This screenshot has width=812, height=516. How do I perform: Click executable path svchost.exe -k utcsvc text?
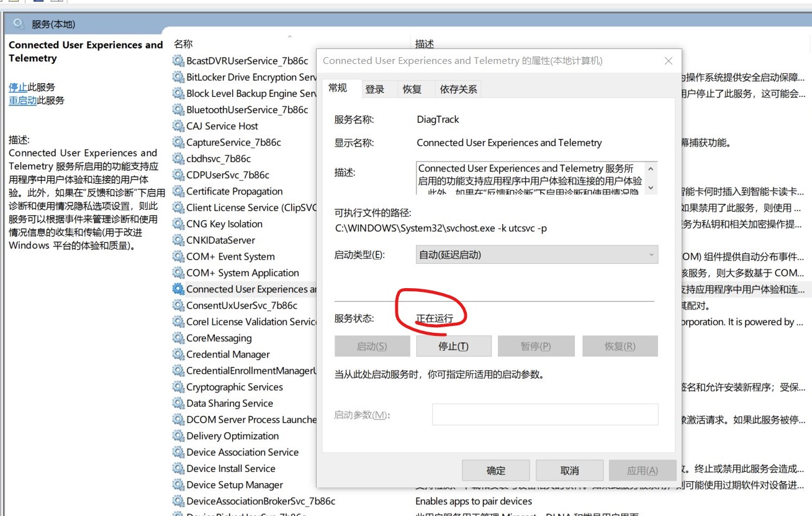tap(441, 228)
